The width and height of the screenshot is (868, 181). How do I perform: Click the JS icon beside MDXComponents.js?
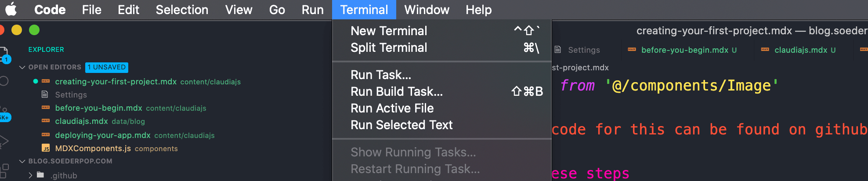coord(46,148)
